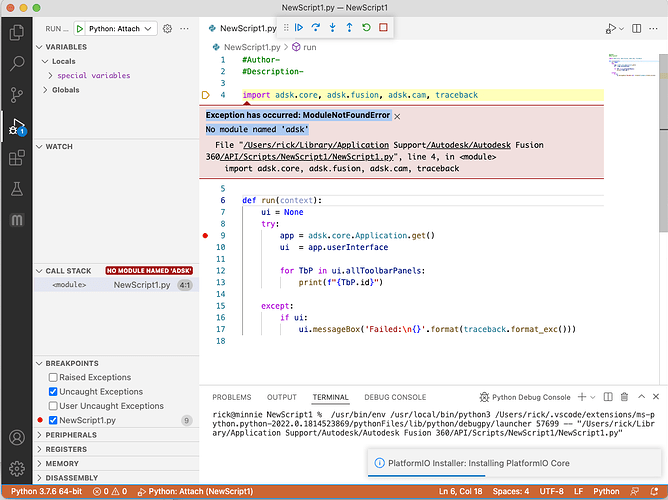Split the terminal panel

tap(608, 397)
